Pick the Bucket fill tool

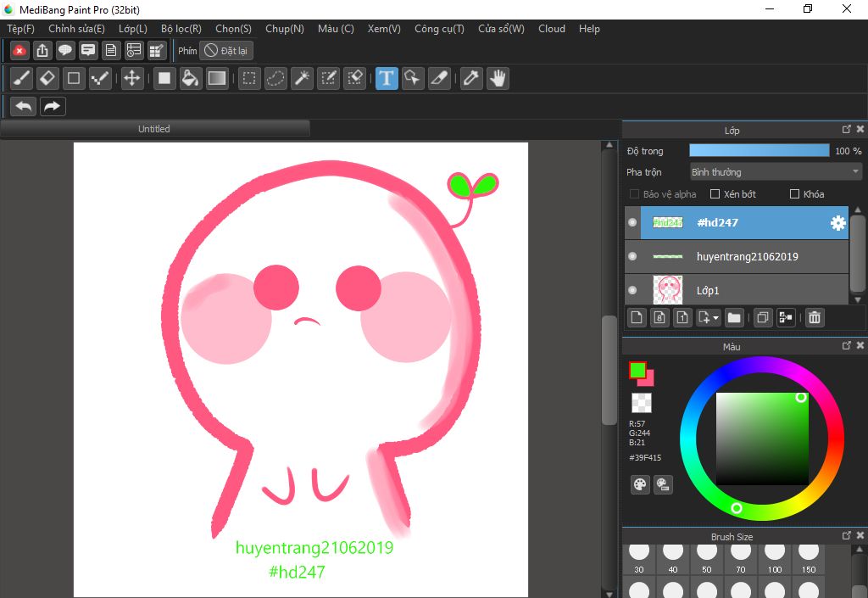coord(191,79)
